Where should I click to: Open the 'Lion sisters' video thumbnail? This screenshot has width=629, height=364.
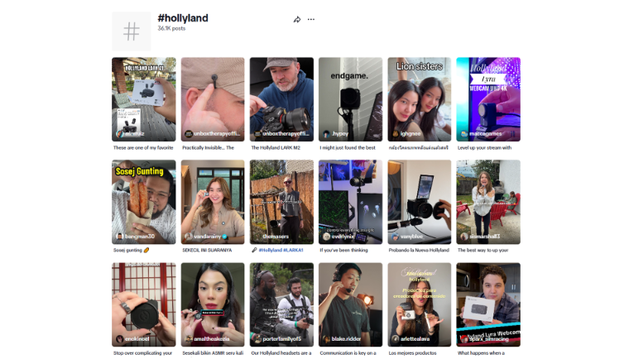[420, 99]
